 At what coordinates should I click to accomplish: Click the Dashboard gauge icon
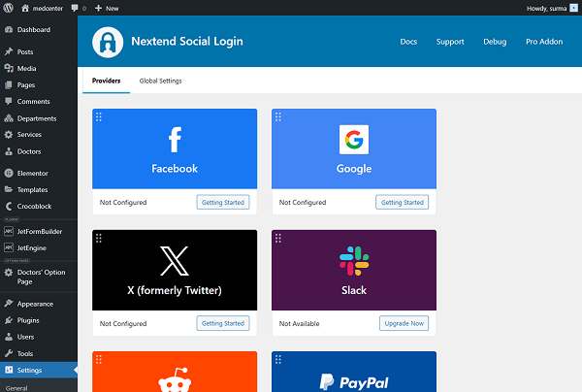(x=9, y=30)
